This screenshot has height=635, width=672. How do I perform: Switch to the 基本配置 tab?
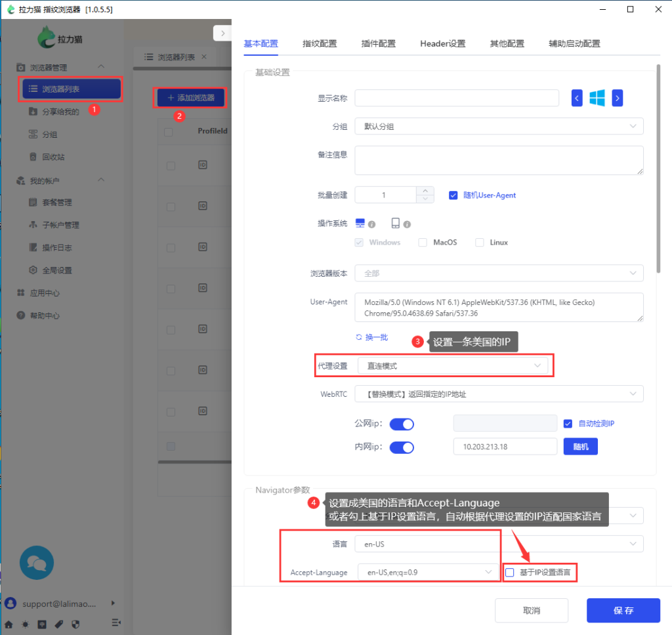tap(261, 44)
